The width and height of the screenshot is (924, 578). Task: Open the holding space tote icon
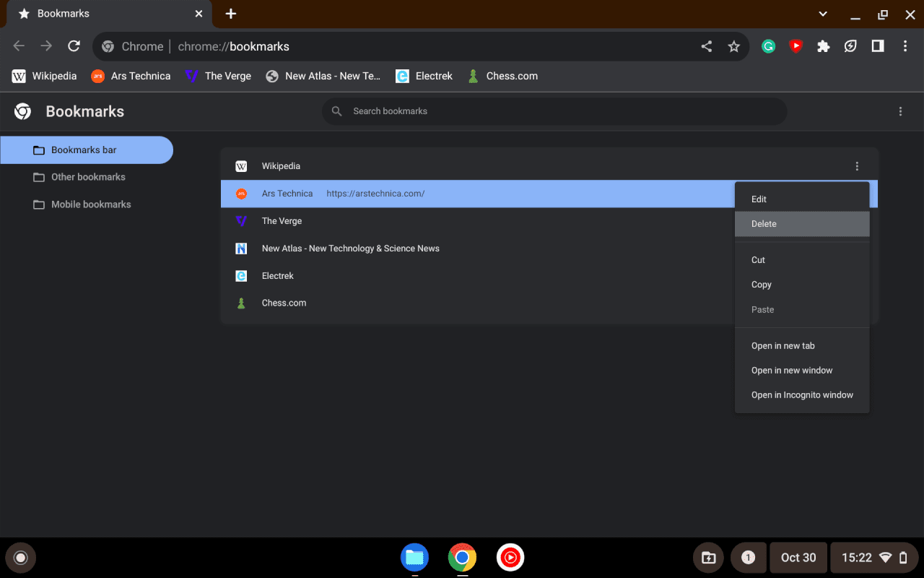click(708, 558)
